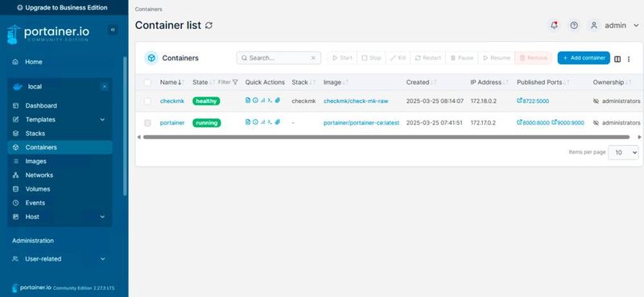Open published port 8000:8000 link

[533, 123]
